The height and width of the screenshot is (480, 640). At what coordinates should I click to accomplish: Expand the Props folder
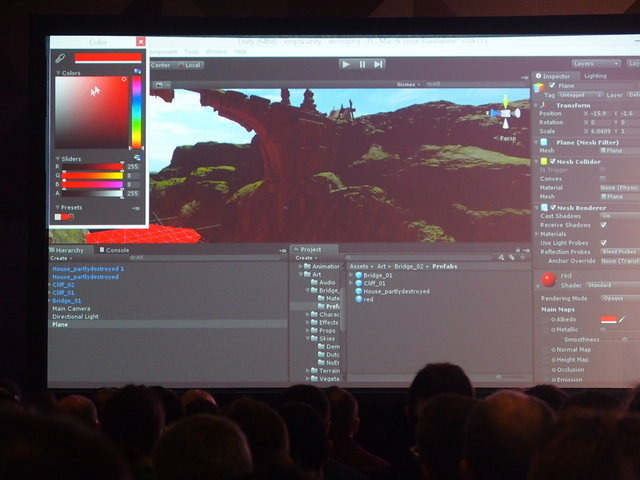click(x=308, y=331)
